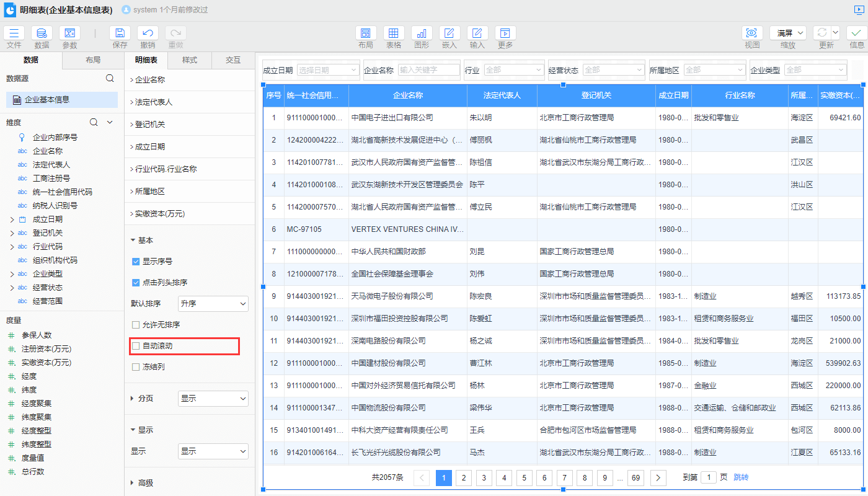Open the 分页 display dropdown

click(213, 399)
